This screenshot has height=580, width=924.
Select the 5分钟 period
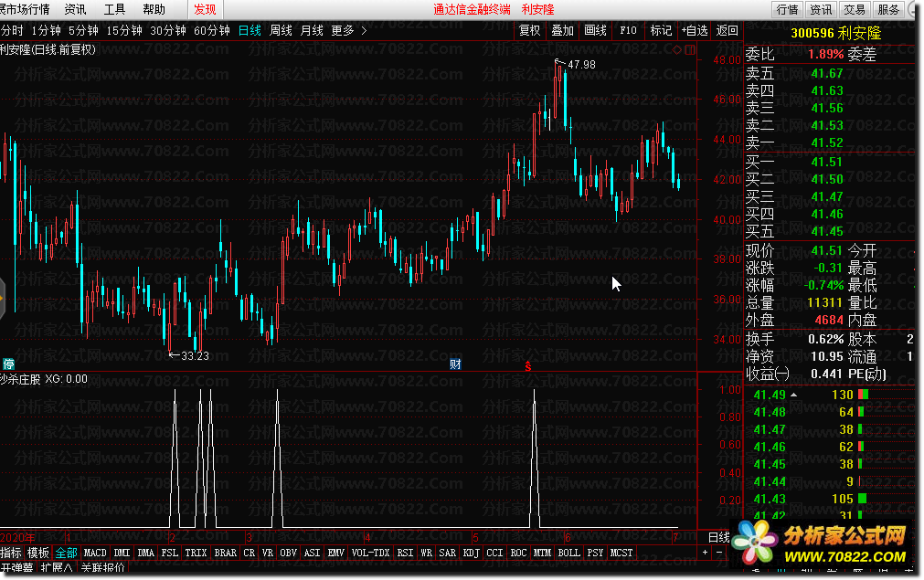(x=83, y=31)
